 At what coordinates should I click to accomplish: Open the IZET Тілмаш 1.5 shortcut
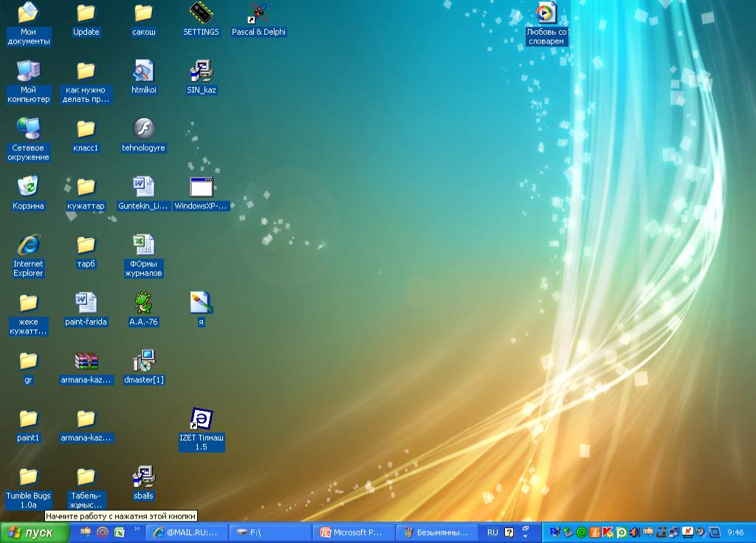pos(201,419)
